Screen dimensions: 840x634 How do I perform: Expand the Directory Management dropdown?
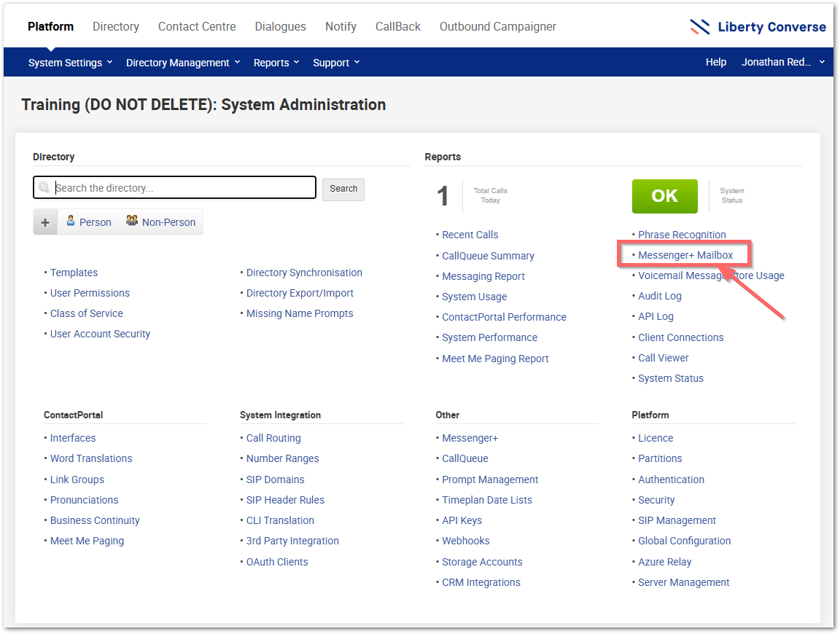(183, 63)
